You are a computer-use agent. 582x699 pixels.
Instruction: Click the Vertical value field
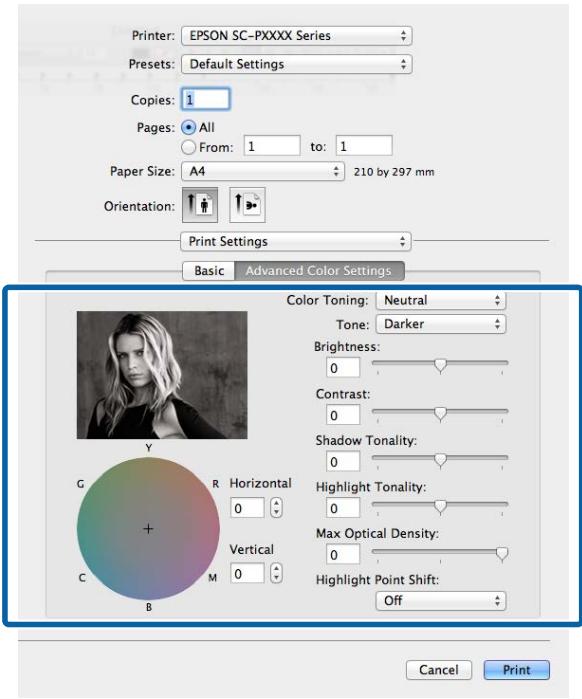(x=247, y=573)
